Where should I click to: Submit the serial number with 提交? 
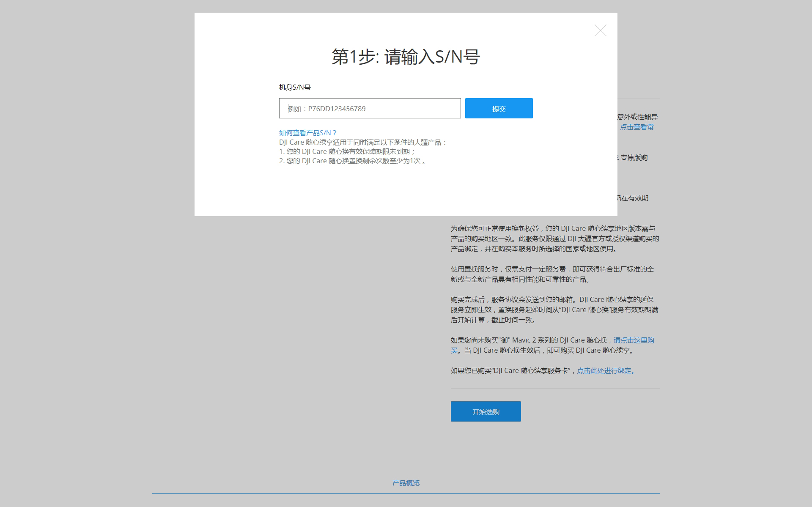(x=499, y=108)
